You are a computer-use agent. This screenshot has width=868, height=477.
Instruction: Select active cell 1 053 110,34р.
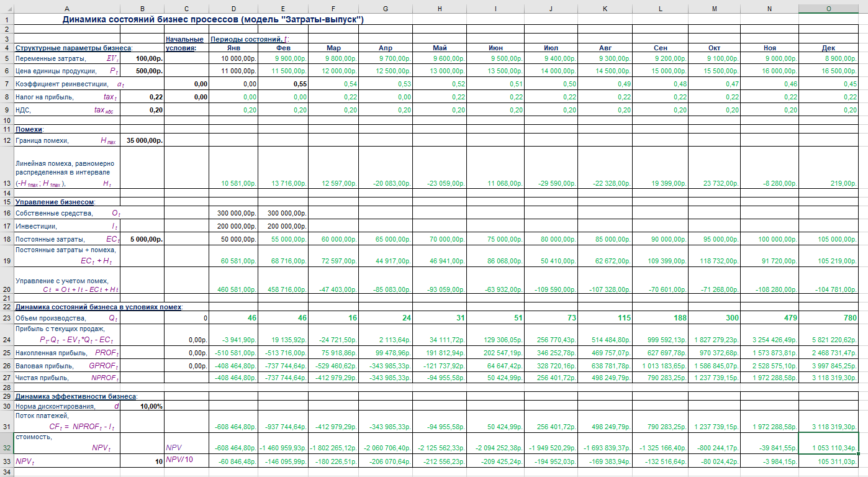tap(828, 443)
